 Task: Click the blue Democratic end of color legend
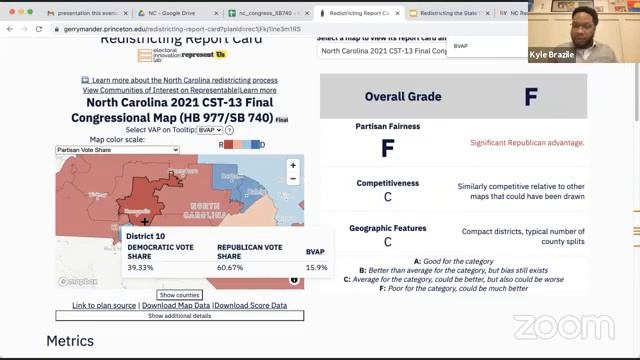tap(255, 144)
